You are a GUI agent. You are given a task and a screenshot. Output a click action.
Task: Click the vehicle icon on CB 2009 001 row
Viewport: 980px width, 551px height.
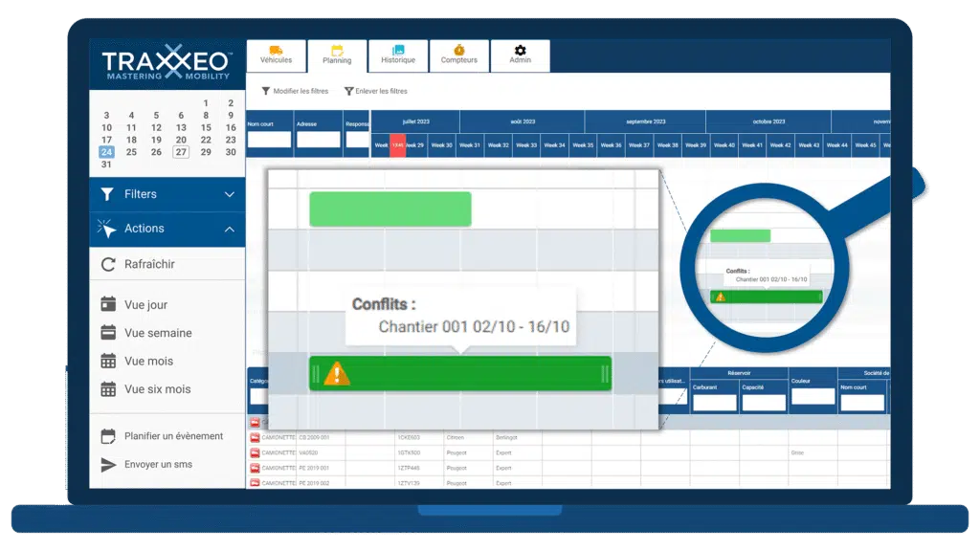255,437
